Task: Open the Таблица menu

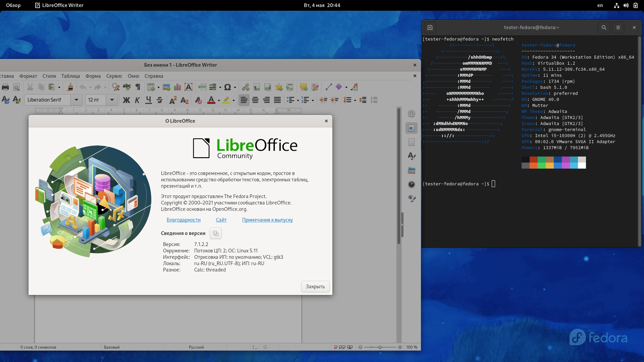Action: click(x=70, y=76)
